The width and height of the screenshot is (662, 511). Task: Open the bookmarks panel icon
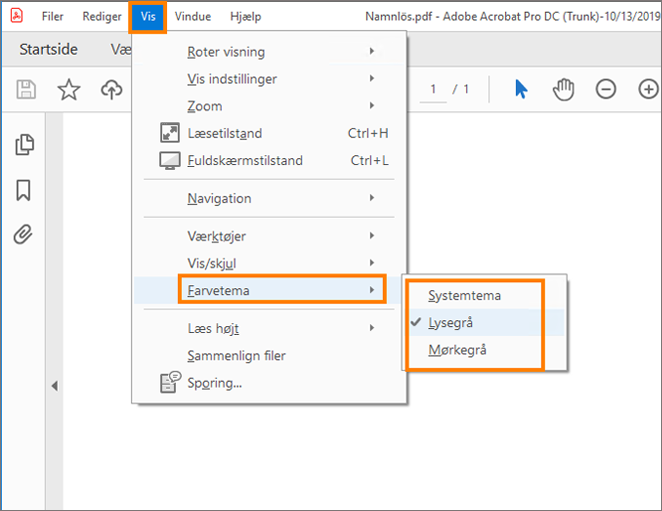(x=24, y=190)
